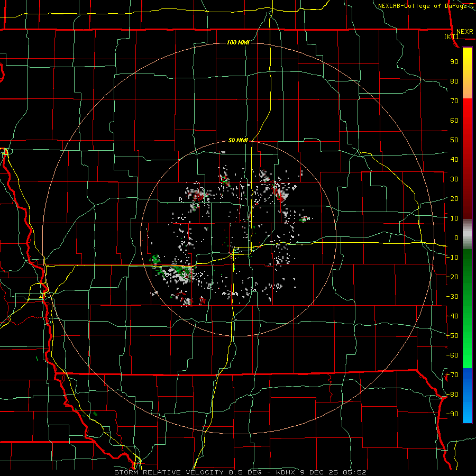The width and height of the screenshot is (476, 476).
Task: Click the "50 NMI" range ring label
Action: click(239, 140)
